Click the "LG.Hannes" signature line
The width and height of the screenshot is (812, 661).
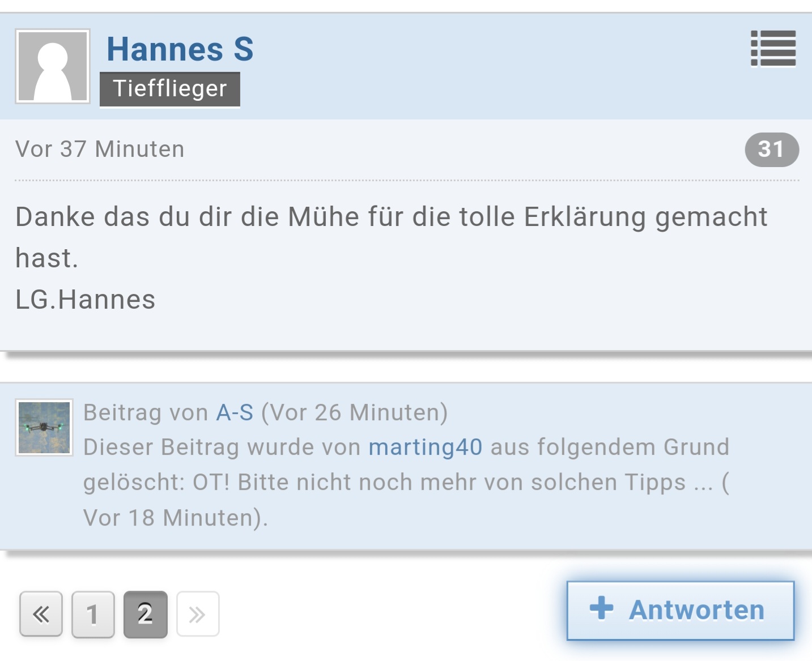(85, 300)
